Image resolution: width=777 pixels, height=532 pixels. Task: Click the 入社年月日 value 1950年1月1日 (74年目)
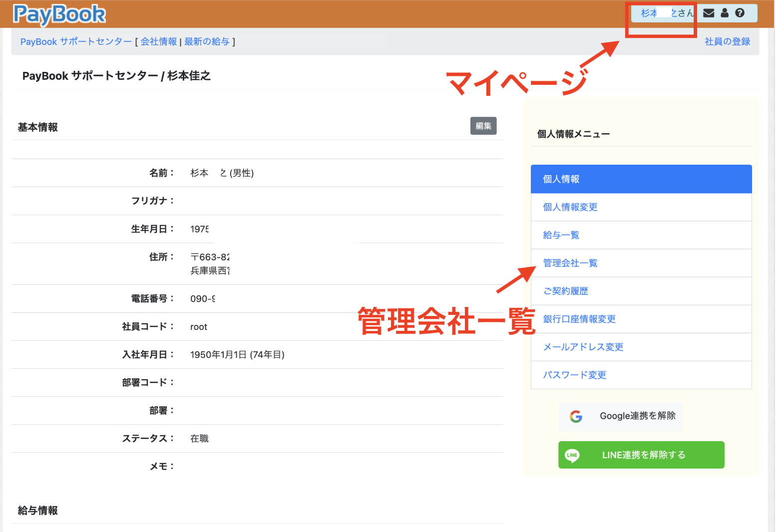coord(237,355)
